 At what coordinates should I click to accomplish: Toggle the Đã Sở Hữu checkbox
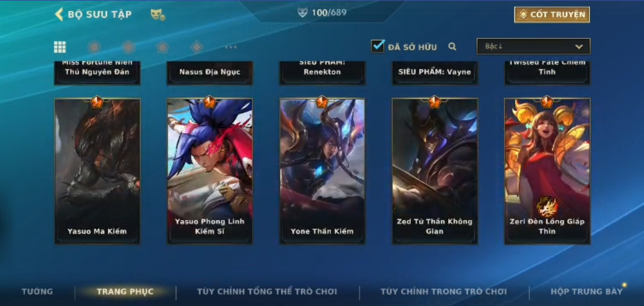(x=377, y=46)
